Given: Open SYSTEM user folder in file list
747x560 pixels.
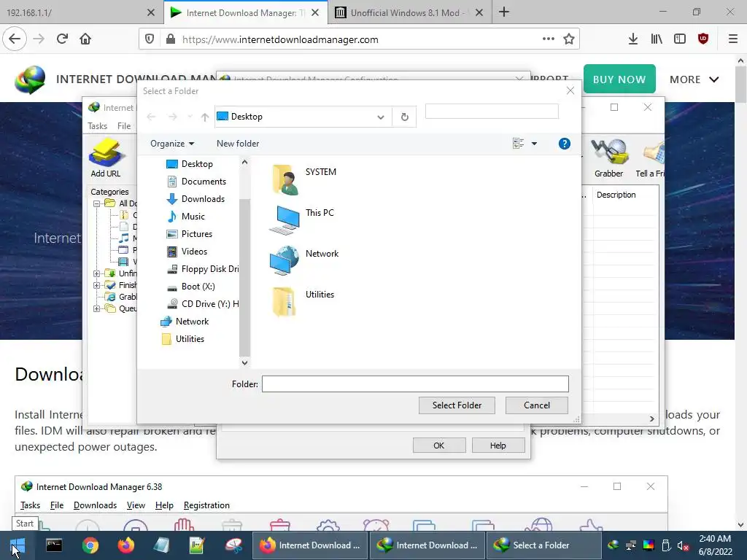Looking at the screenshot, I should [304, 179].
